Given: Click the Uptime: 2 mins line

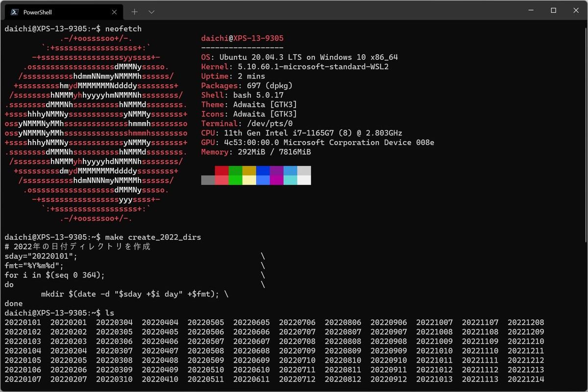Looking at the screenshot, I should point(233,76).
